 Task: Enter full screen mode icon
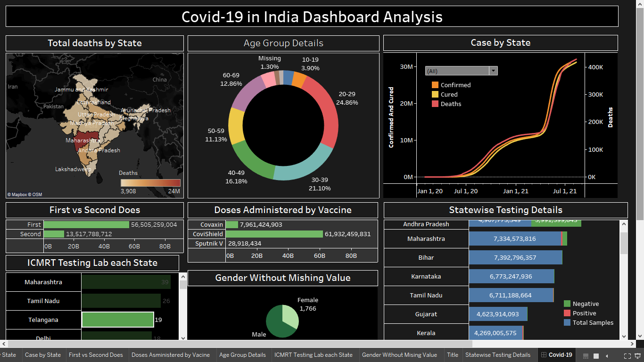(627, 355)
